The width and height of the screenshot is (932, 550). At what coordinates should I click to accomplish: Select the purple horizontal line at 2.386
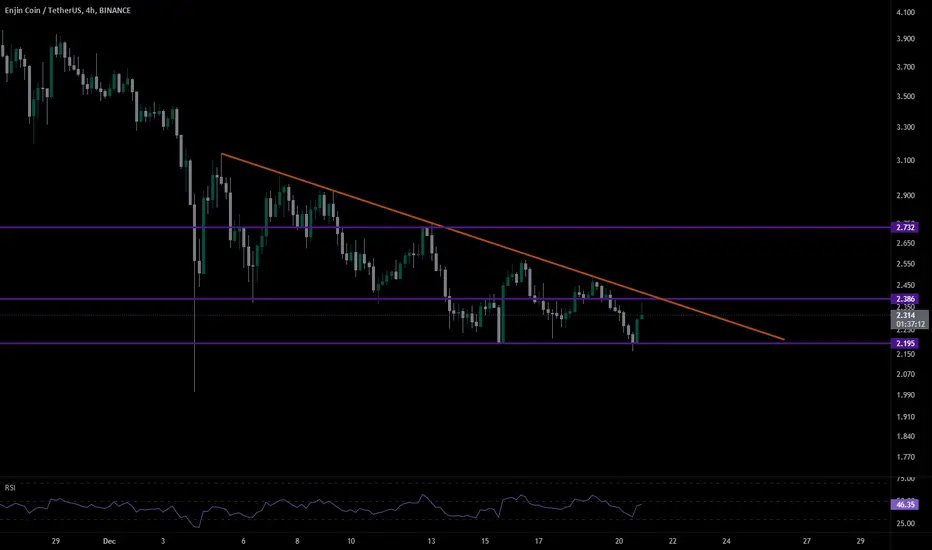click(446, 299)
